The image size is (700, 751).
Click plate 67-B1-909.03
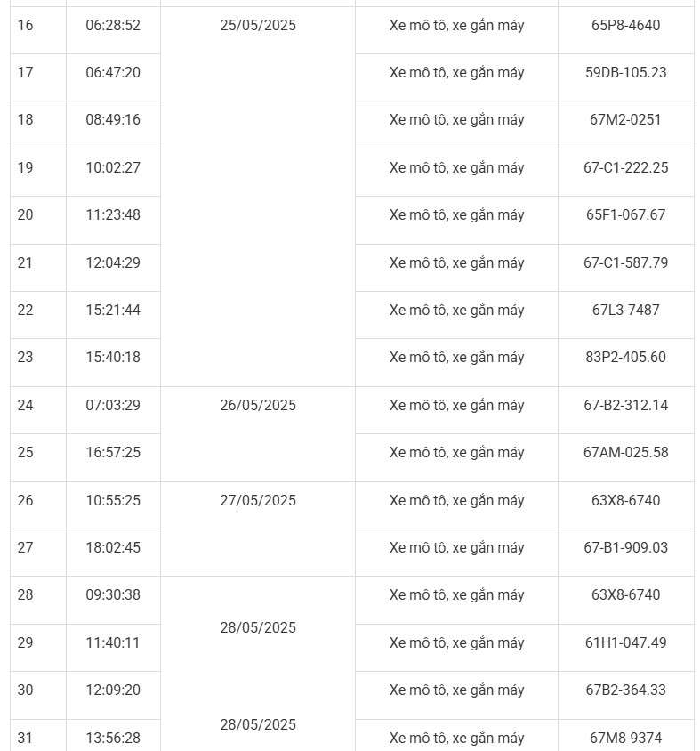tap(625, 548)
